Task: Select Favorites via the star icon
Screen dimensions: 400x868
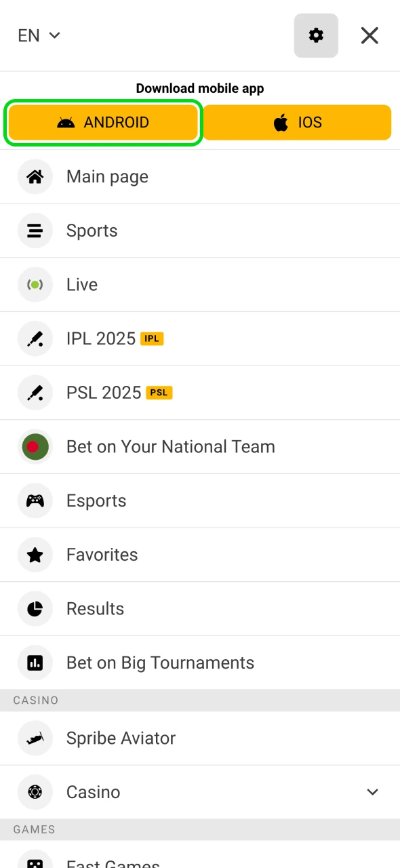Action: [x=35, y=555]
